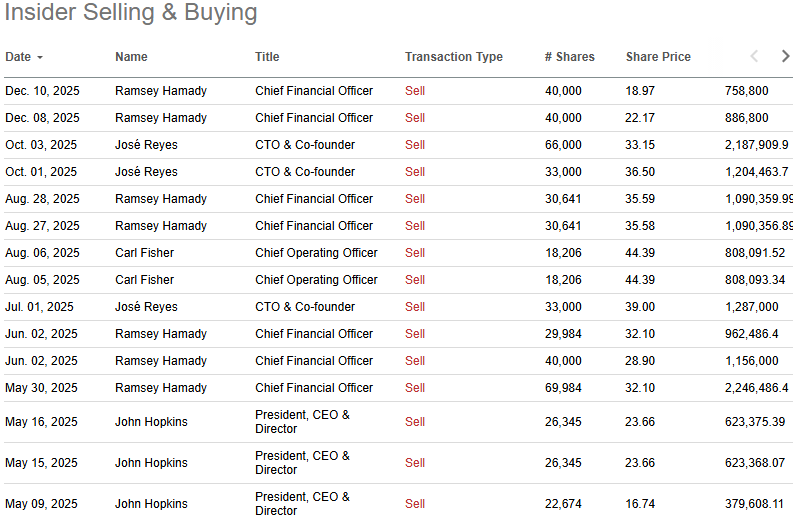Click Ramsey Hamady in Dec. 10 row
This screenshot has height=525, width=793.
[x=161, y=91]
